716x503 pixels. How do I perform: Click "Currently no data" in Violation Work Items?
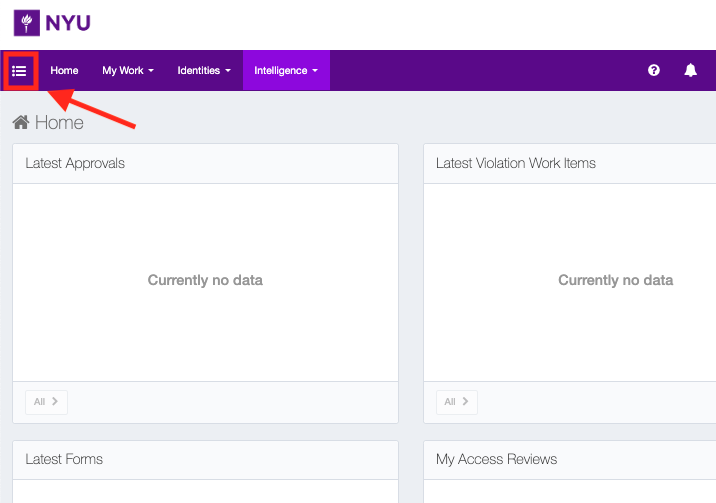click(x=615, y=280)
